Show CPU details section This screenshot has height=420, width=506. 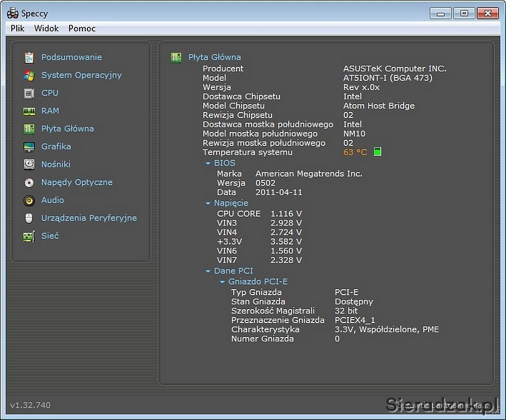click(50, 93)
